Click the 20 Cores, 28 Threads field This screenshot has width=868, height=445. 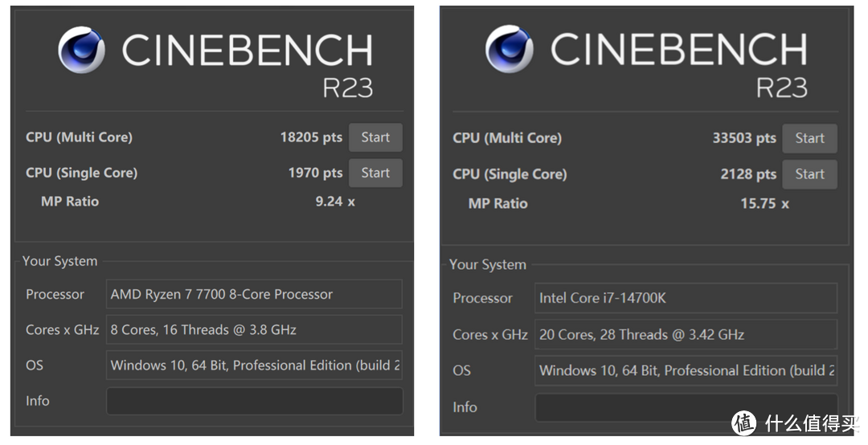(686, 334)
